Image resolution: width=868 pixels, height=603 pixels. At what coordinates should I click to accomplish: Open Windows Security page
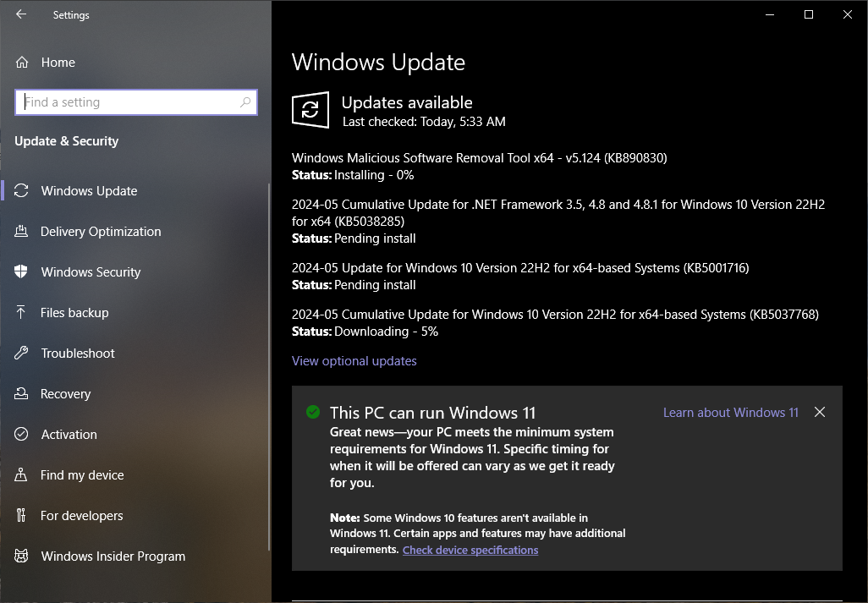tap(135, 271)
